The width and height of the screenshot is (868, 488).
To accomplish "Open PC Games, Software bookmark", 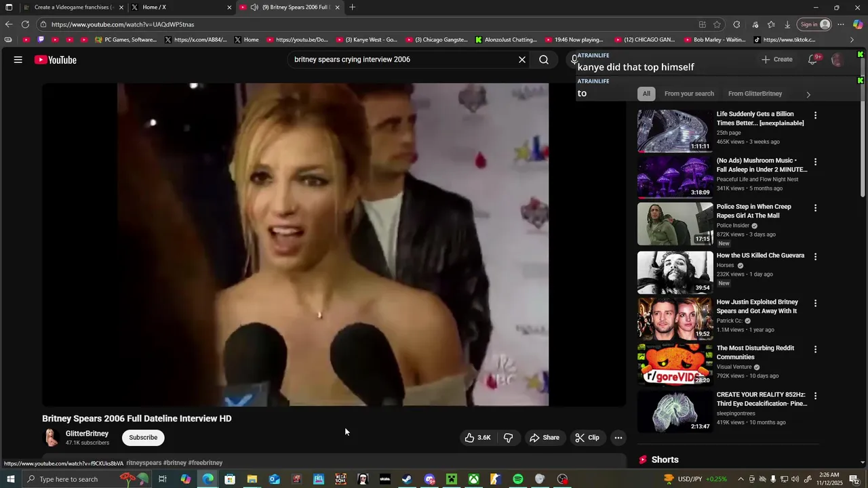I will 126,40.
